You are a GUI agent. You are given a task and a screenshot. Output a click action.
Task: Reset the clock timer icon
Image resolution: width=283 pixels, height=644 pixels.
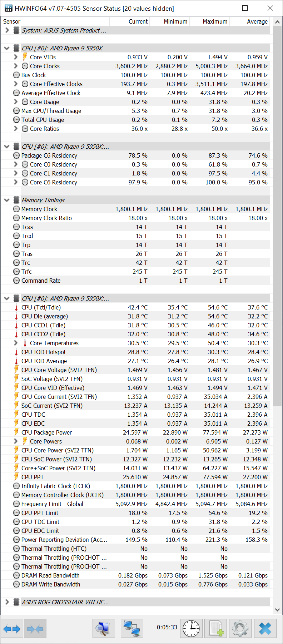[191, 629]
